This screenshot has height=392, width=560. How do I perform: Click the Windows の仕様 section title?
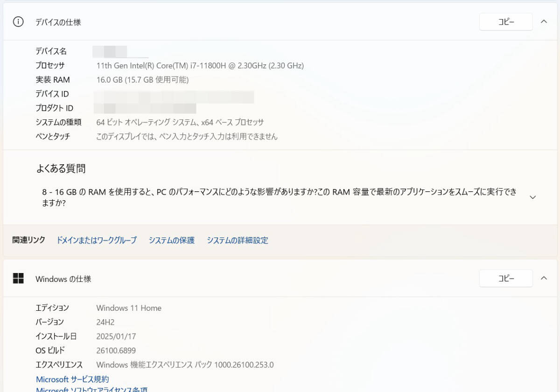(x=63, y=279)
